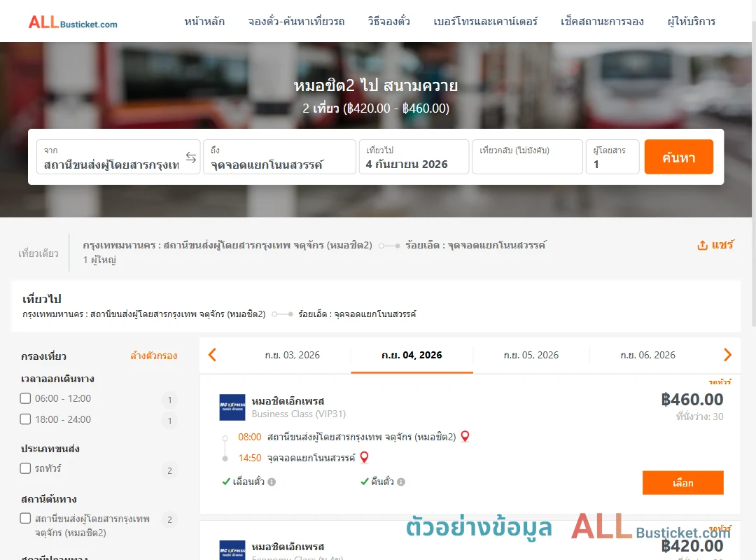Open the วิธีจองตั๋ว menu item
The height and width of the screenshot is (560, 756).
pyautogui.click(x=389, y=22)
